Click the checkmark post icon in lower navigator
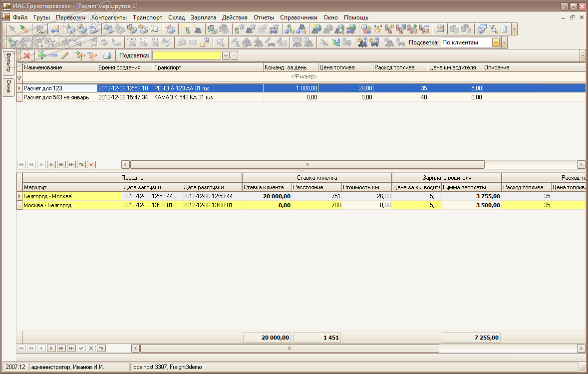 (x=81, y=348)
